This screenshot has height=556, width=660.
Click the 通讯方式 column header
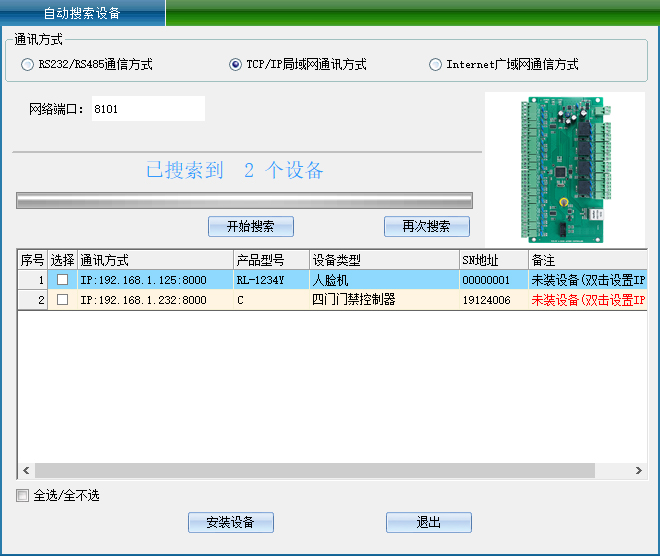[x=155, y=260]
